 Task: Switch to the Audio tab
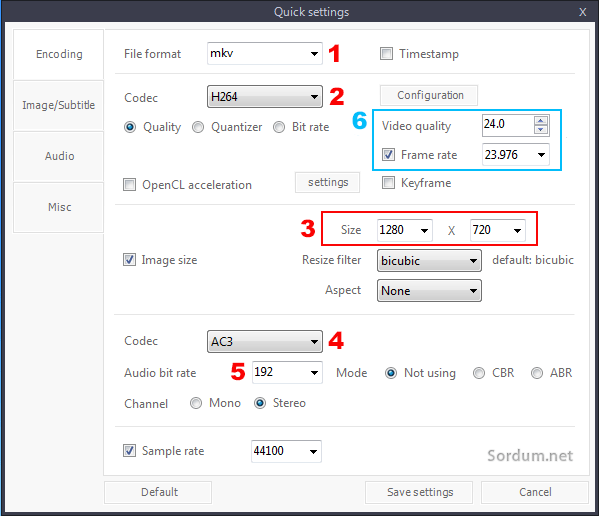click(x=58, y=156)
